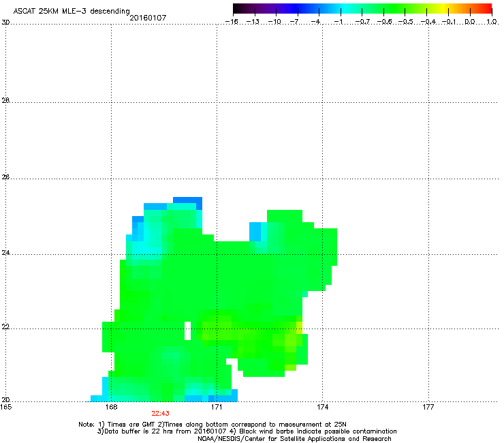This screenshot has height=443, width=504.
Task: Click the title 'ASCAT 25KM MLE-3 descending'
Action: 72,11
